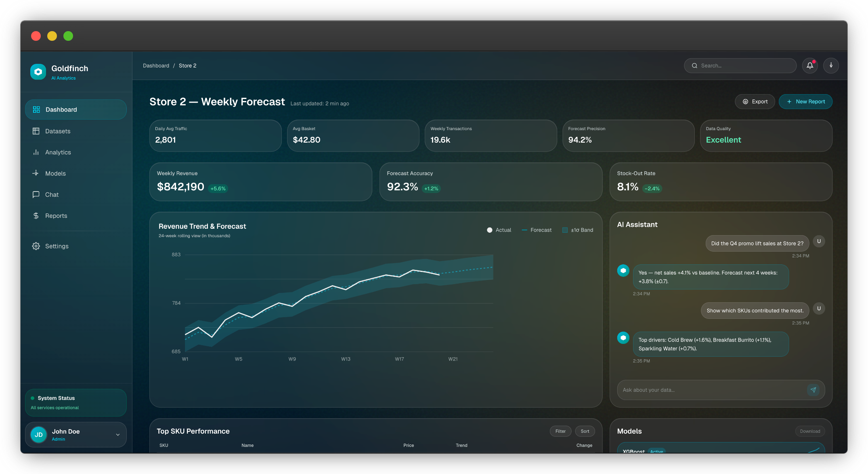Click the Settings gear icon
Viewport: 868px width, 474px height.
point(36,246)
